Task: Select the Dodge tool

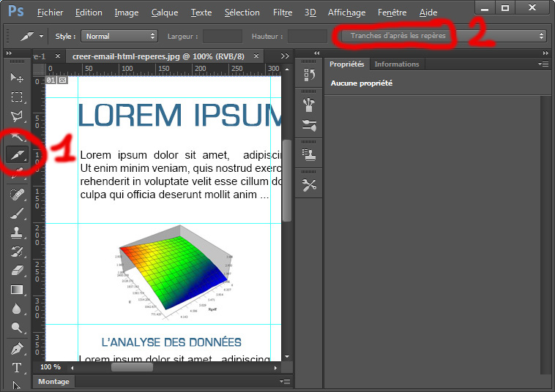Action: (17, 328)
